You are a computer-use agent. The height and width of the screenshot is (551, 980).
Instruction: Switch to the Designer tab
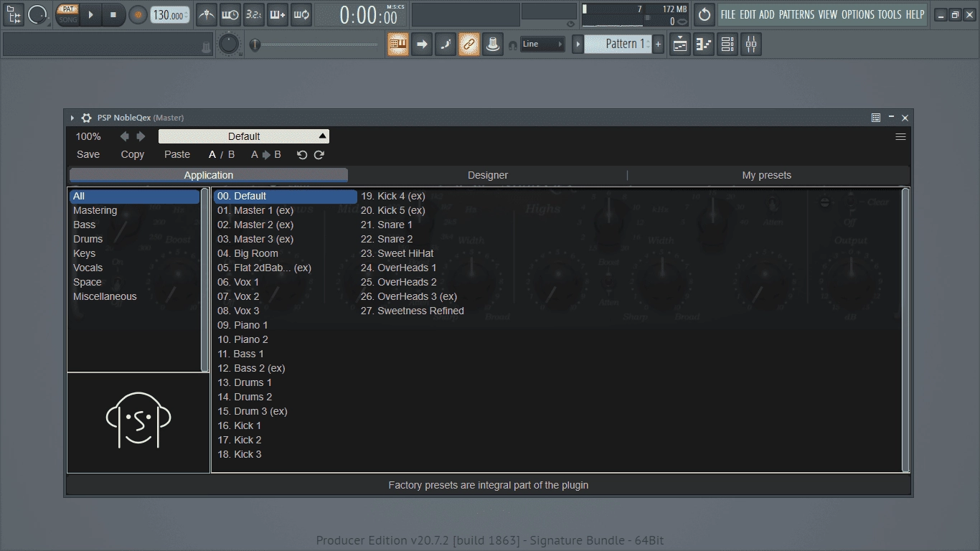(488, 175)
